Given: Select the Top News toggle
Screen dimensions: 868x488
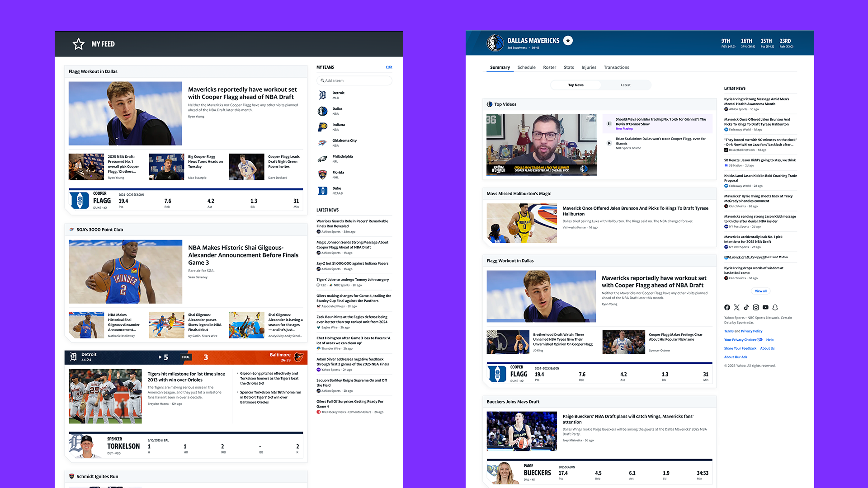Looking at the screenshot, I should click(576, 85).
